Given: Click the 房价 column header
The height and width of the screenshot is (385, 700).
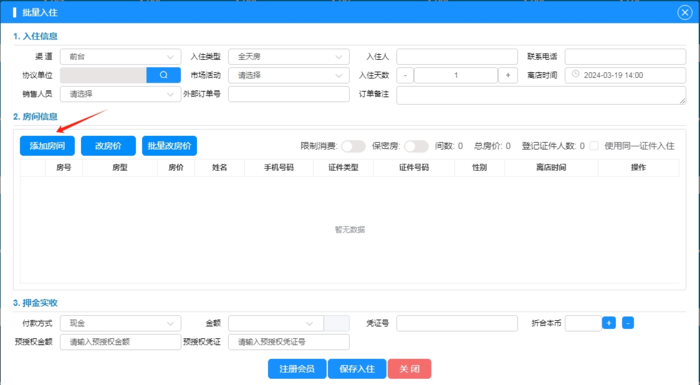Looking at the screenshot, I should (176, 167).
